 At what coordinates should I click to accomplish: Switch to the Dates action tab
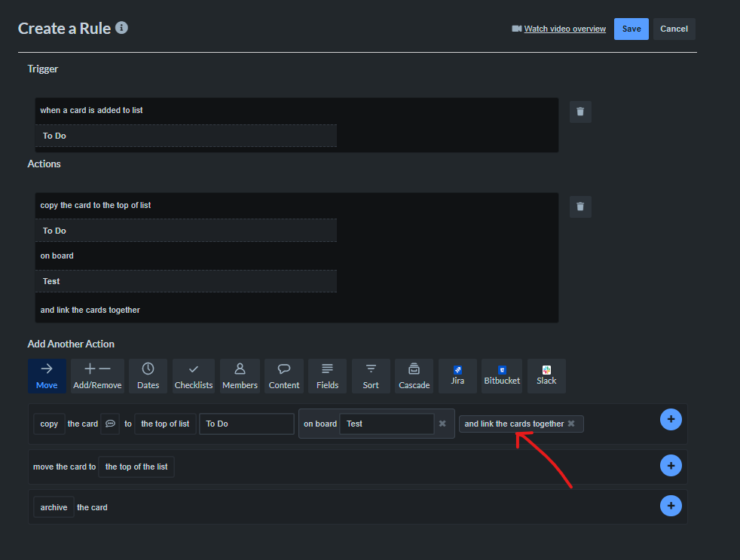click(x=148, y=376)
